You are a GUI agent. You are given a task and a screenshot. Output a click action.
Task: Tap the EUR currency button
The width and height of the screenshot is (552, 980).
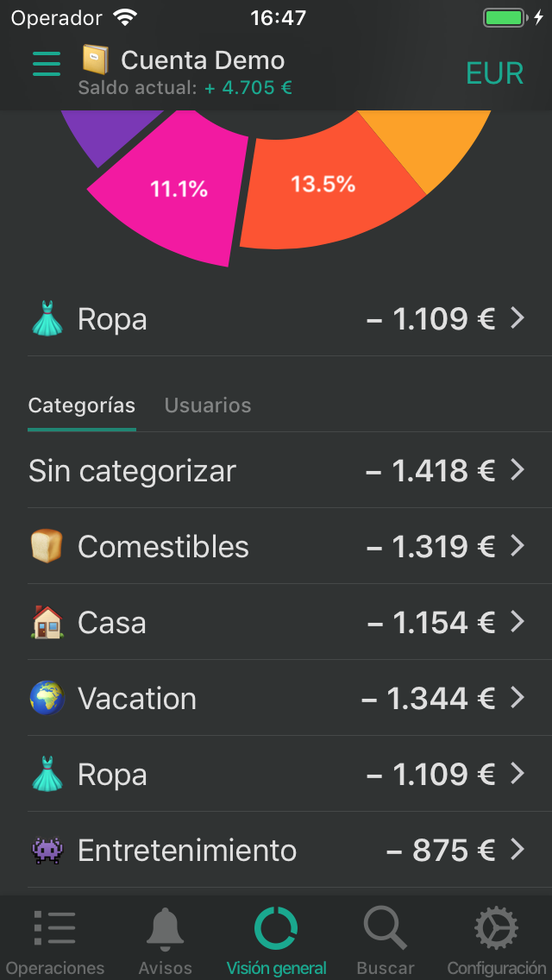494,73
